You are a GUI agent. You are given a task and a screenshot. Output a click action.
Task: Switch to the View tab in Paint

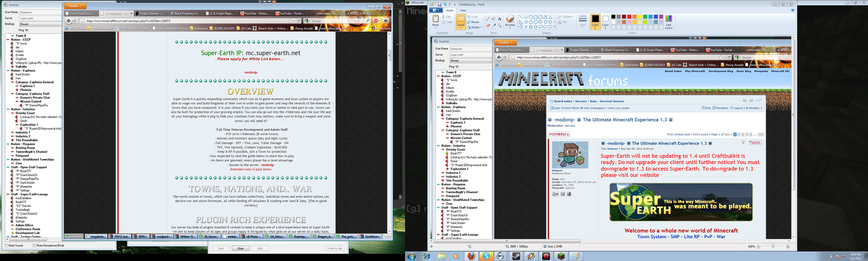(x=463, y=10)
